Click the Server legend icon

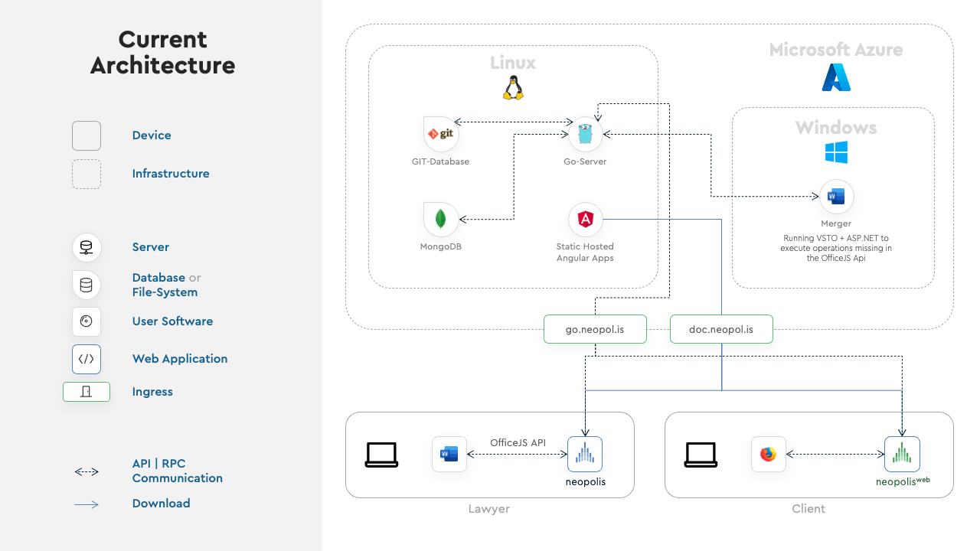(87, 247)
